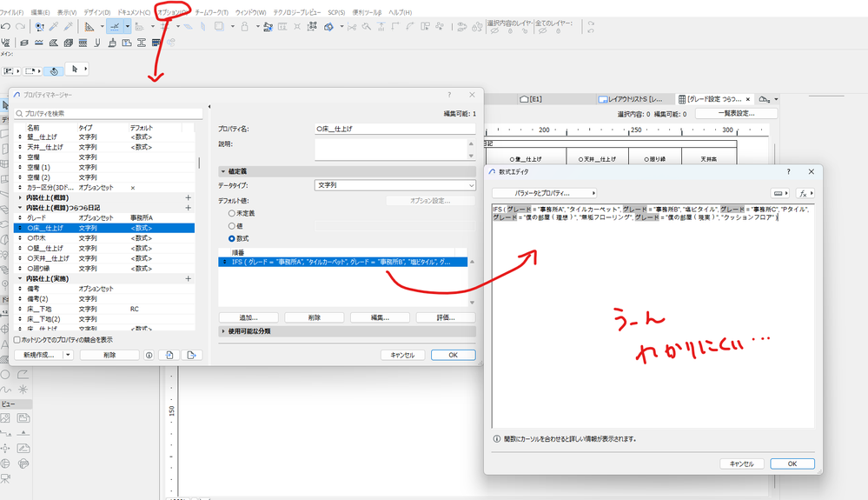Screen dimensions: 868x500
Task: Open the ファイル(F) menu
Action: click(x=11, y=12)
